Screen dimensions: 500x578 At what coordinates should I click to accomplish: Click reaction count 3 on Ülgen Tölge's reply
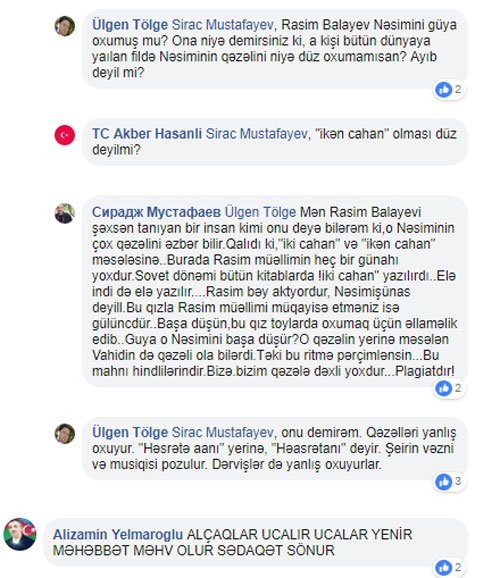click(458, 481)
